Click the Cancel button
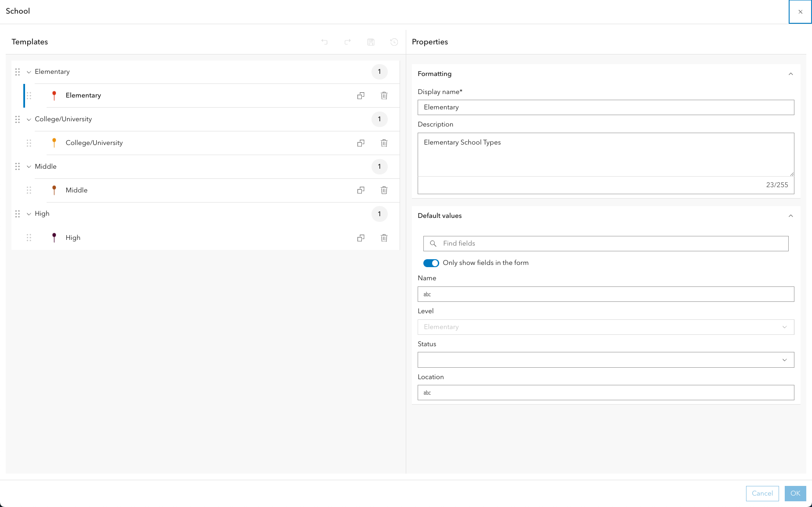The width and height of the screenshot is (812, 507). pyautogui.click(x=762, y=493)
